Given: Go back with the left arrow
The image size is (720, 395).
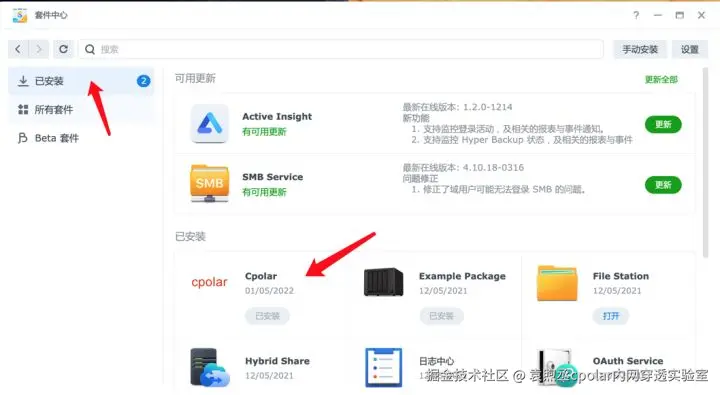Looking at the screenshot, I should tap(18, 49).
